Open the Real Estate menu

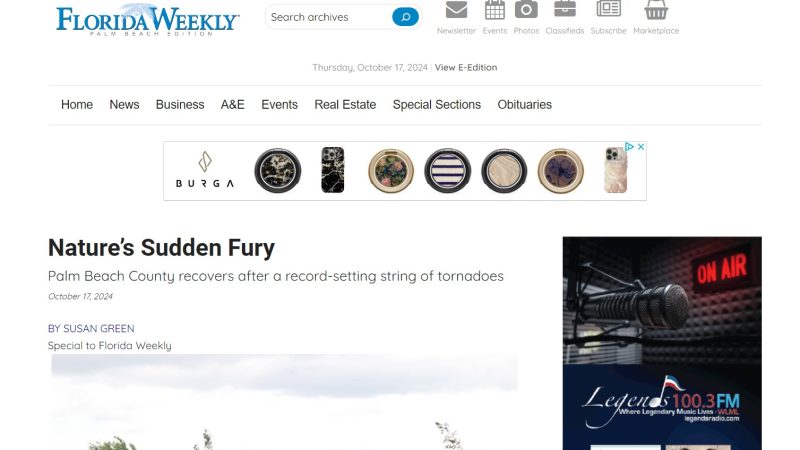345,105
